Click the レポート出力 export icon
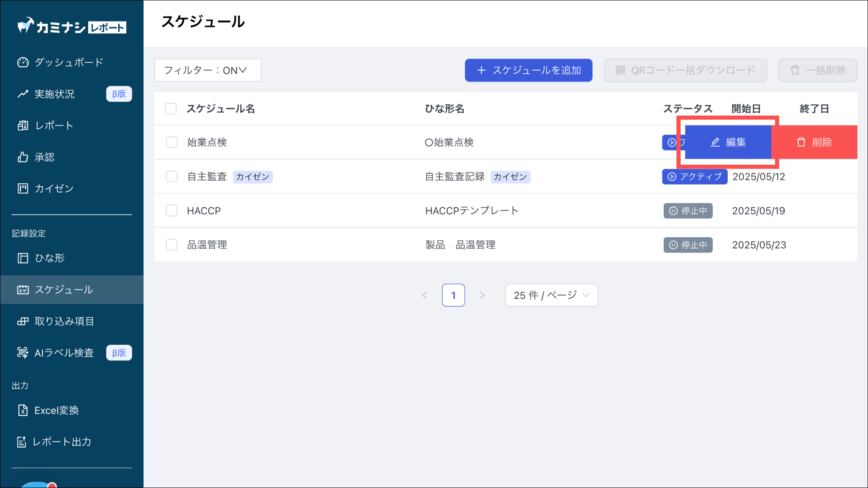868x488 pixels. tap(22, 442)
